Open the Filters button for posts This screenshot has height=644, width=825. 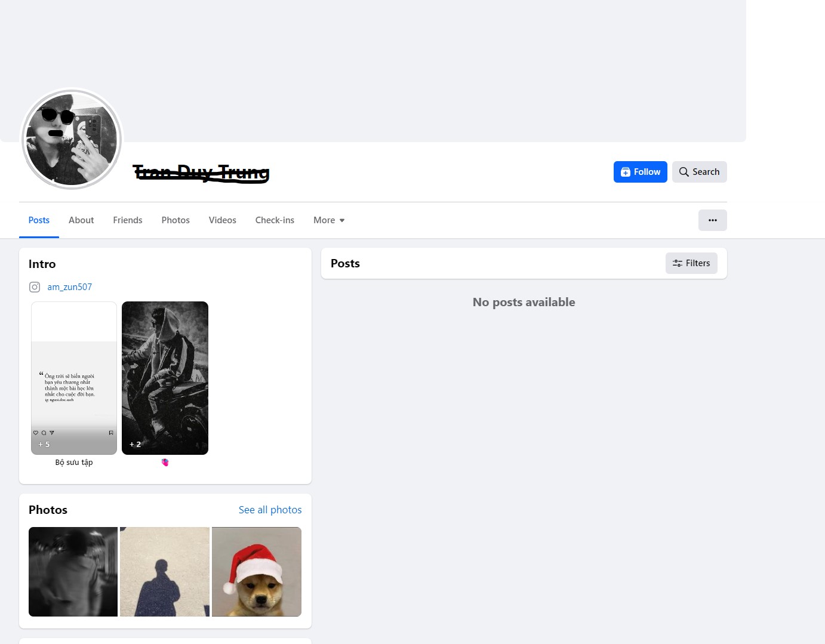(691, 263)
